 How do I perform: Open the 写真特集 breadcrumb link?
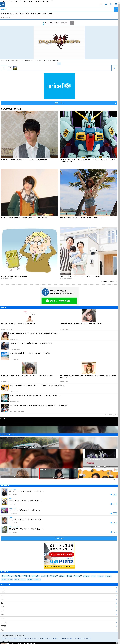click(x=4, y=9)
